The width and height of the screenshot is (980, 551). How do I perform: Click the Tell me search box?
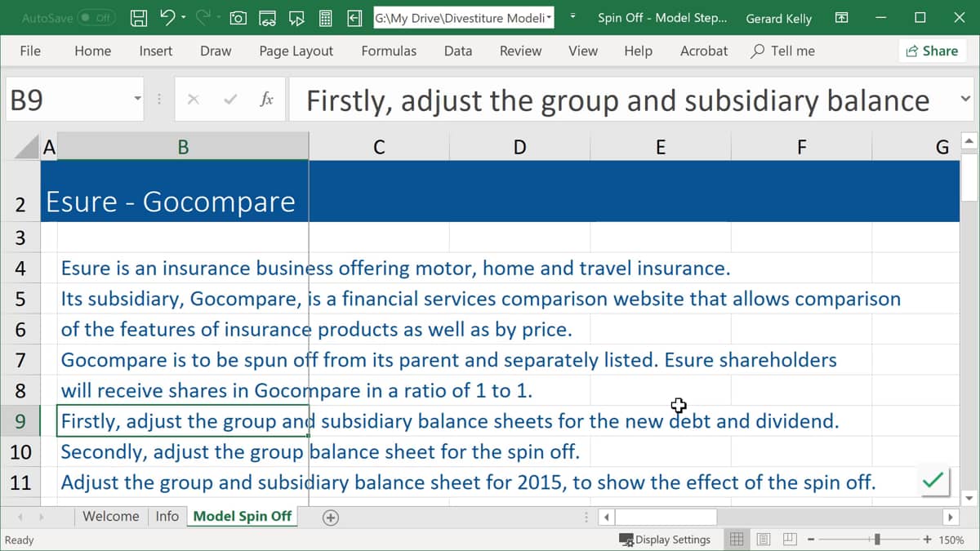pyautogui.click(x=782, y=51)
